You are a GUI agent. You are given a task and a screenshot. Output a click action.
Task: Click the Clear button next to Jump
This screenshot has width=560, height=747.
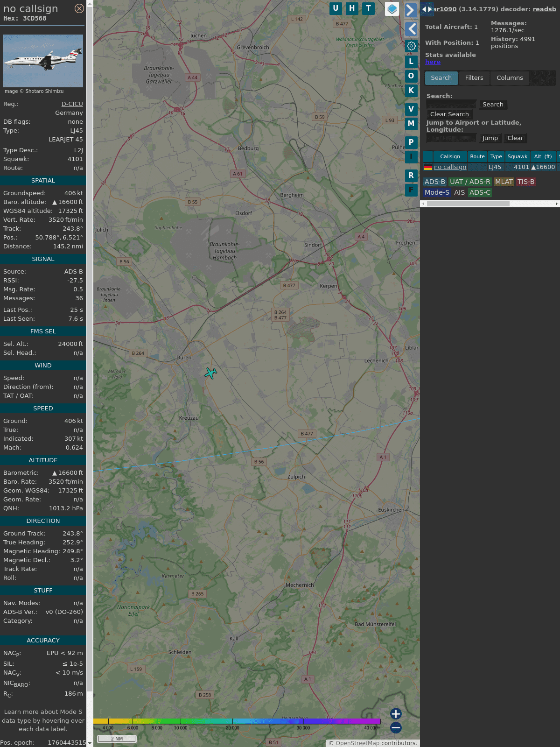[x=515, y=138]
